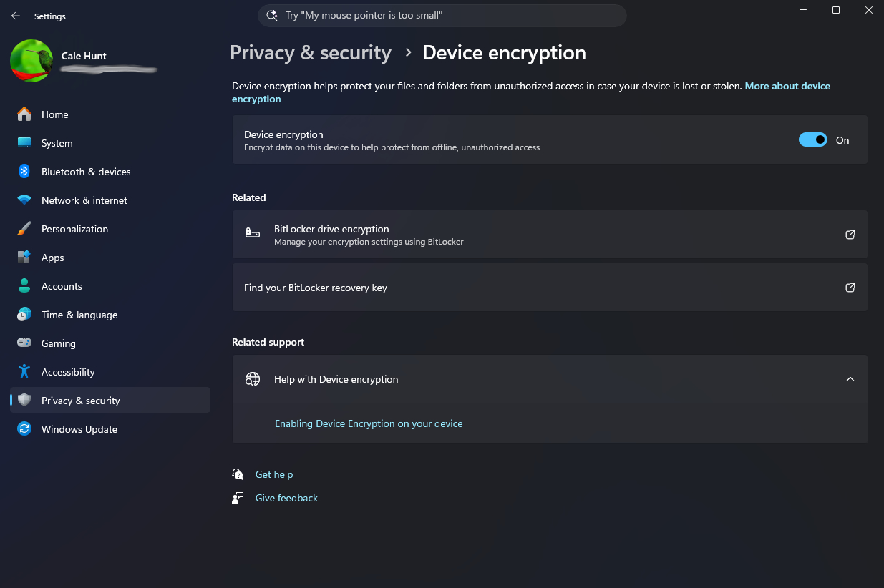Click the Accessibility figure icon in sidebar

(x=24, y=372)
